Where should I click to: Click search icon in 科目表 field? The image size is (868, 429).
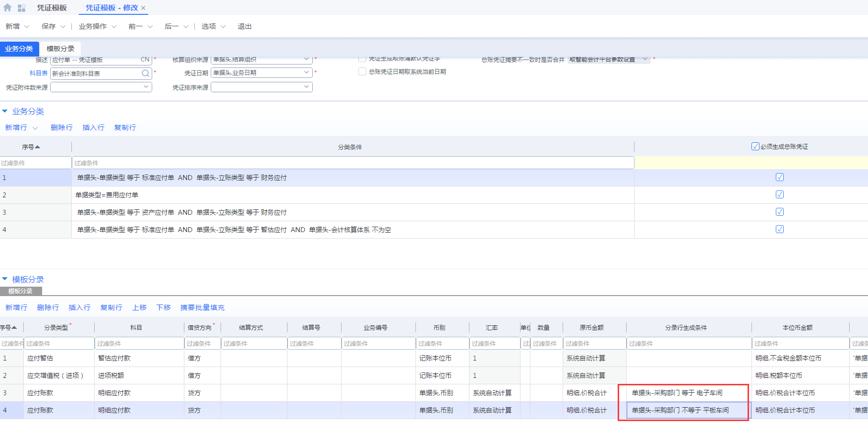[x=145, y=73]
